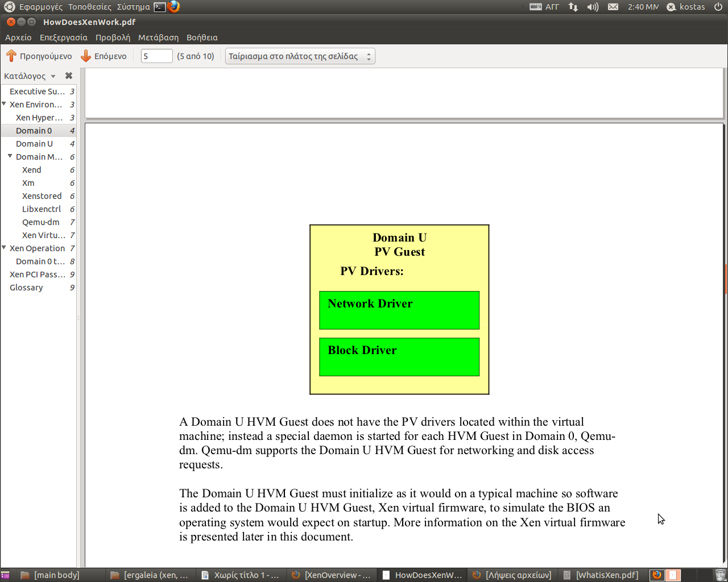Select Domain U entry in index

(x=38, y=144)
